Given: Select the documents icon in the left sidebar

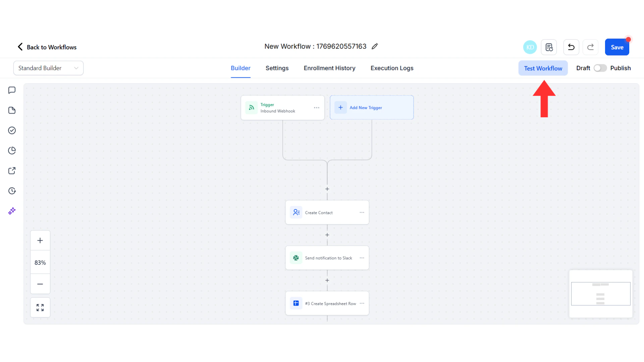Looking at the screenshot, I should point(12,110).
